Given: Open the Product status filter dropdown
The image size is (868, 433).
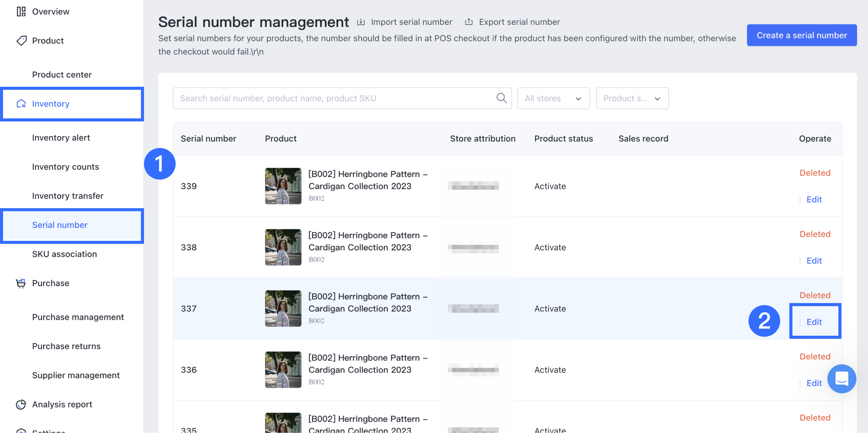Looking at the screenshot, I should (x=632, y=98).
